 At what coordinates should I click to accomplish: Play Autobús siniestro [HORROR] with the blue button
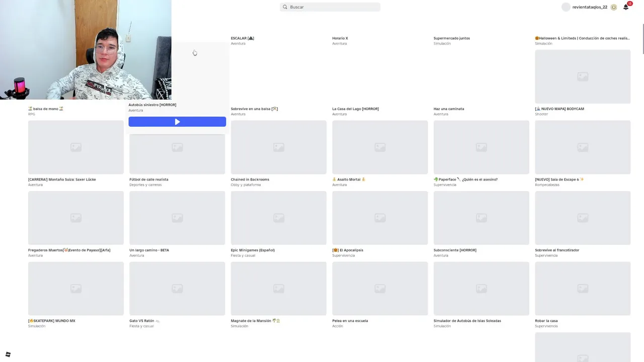pyautogui.click(x=177, y=122)
